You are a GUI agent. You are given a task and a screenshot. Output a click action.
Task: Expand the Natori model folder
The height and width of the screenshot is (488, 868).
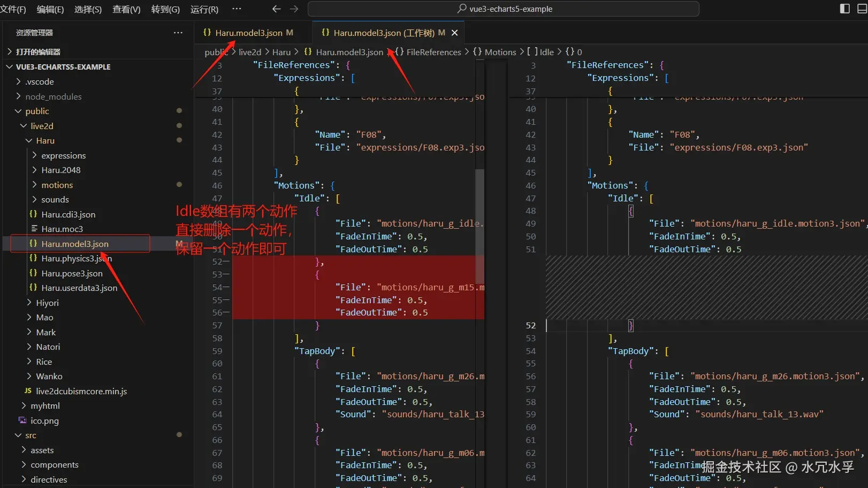[29, 347]
